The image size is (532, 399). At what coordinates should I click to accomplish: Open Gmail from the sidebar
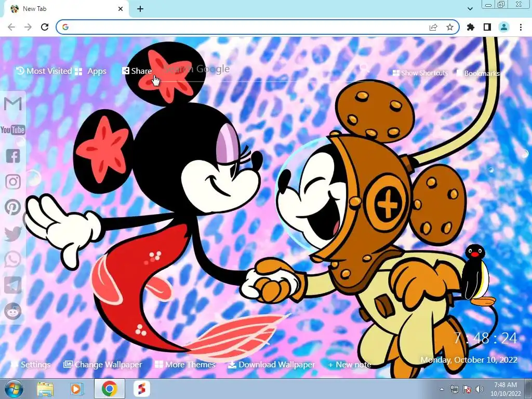[13, 103]
